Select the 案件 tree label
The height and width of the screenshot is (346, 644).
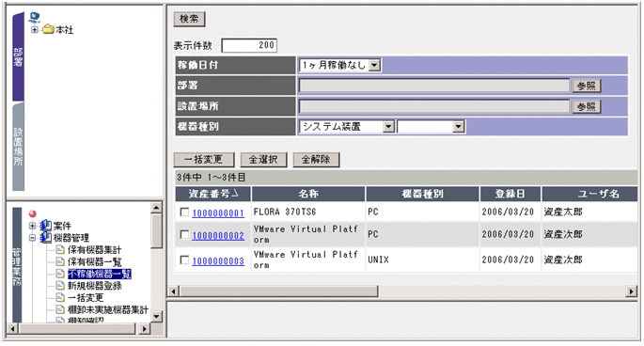(x=62, y=226)
